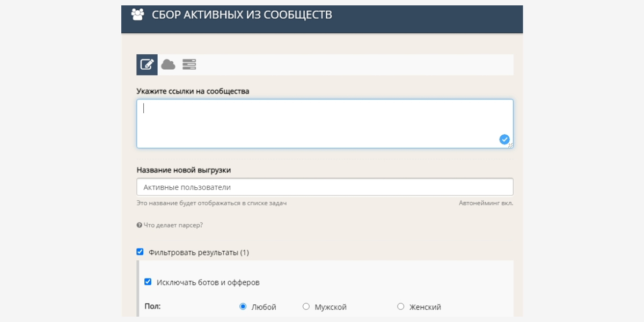Image resolution: width=644 pixels, height=322 pixels.
Task: Uncheck 'Исключать ботов и офферов'
Action: coord(148,282)
